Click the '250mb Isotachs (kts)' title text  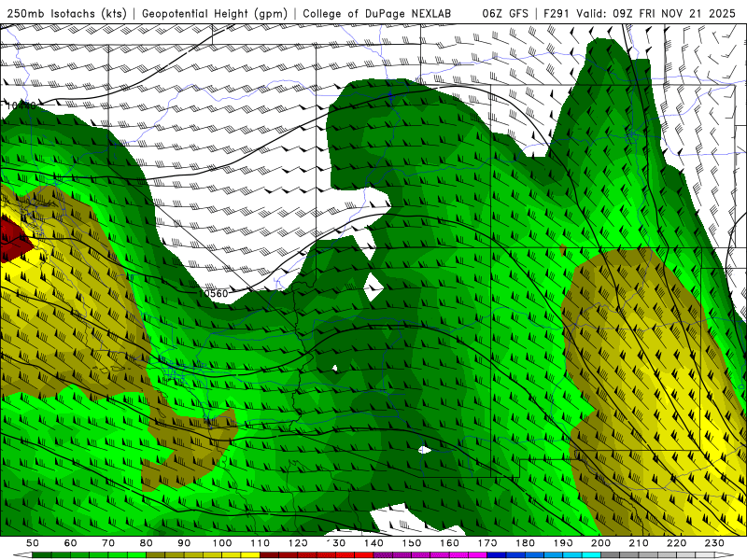point(67,14)
